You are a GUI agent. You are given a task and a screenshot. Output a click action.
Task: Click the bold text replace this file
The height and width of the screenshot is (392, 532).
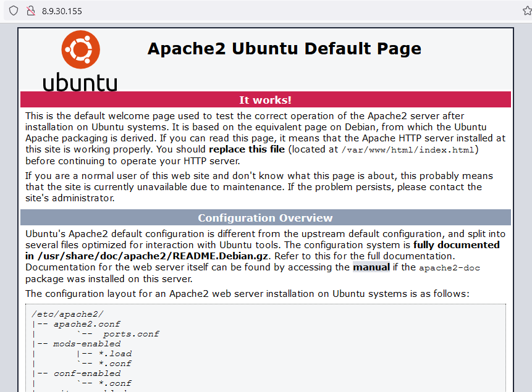[247, 149]
